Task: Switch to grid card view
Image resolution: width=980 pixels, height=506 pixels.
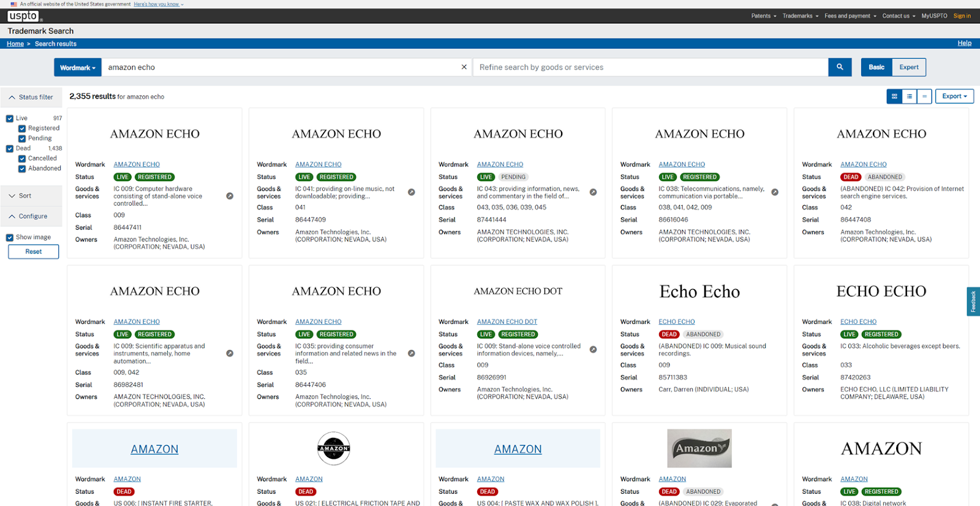Action: pyautogui.click(x=894, y=96)
